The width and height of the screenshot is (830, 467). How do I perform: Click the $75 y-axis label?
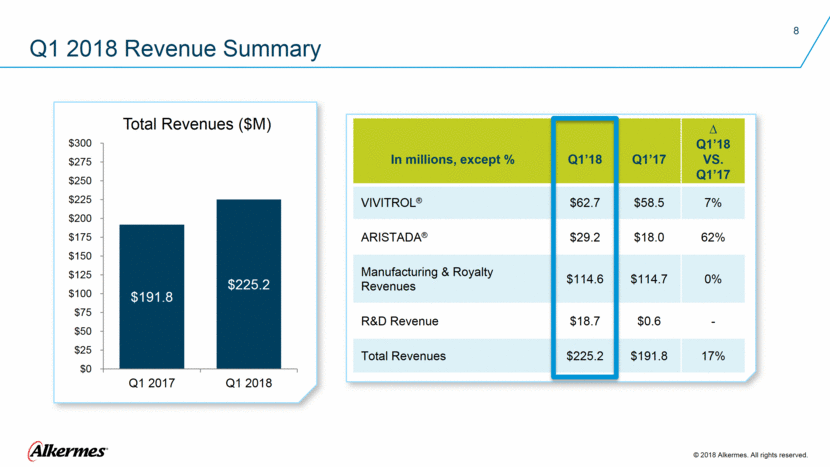pyautogui.click(x=83, y=312)
